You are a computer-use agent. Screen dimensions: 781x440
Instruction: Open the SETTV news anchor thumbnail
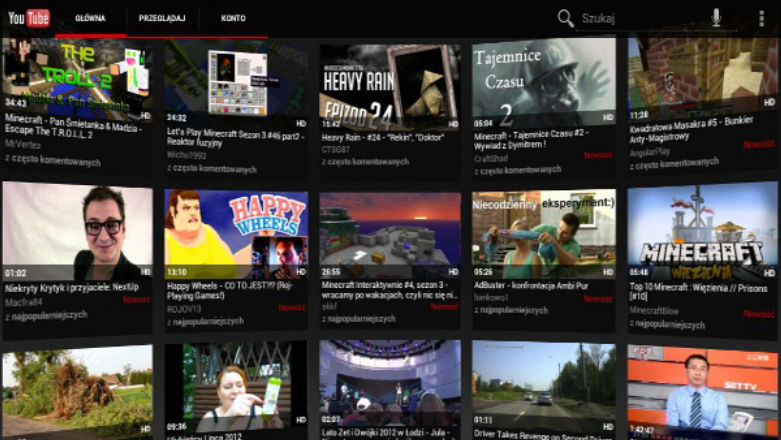[x=702, y=393]
